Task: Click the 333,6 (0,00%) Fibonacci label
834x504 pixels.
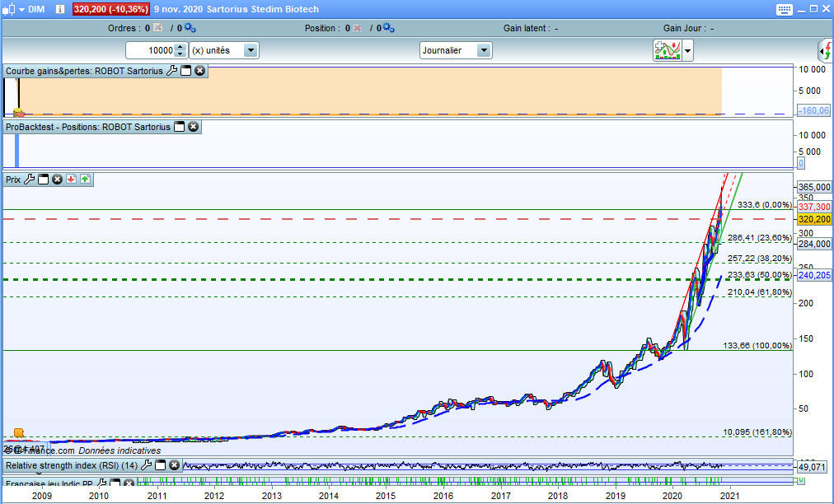Action: (764, 205)
